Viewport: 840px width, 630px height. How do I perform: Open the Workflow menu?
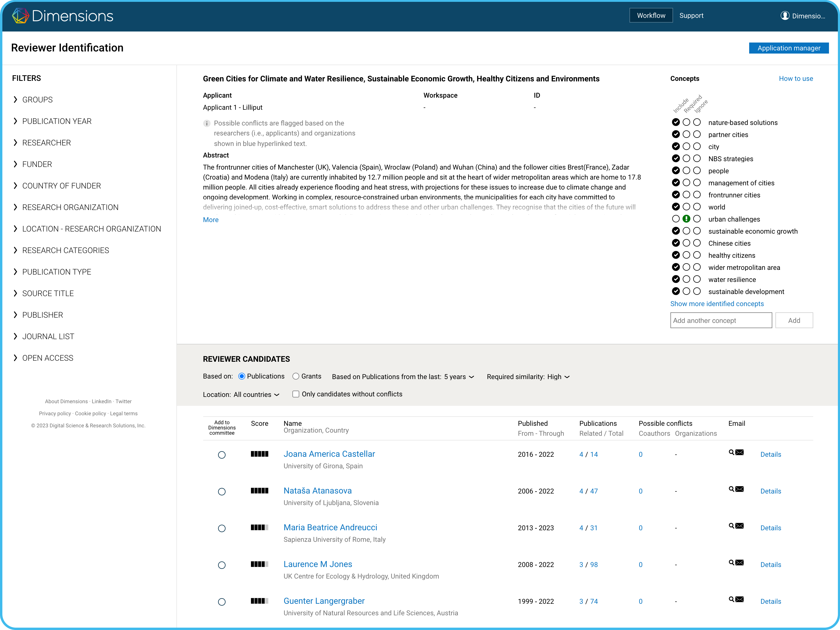tap(651, 15)
